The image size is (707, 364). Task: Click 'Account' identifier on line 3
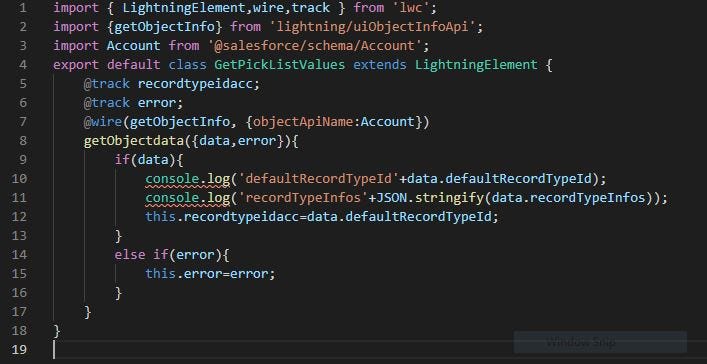(x=133, y=46)
